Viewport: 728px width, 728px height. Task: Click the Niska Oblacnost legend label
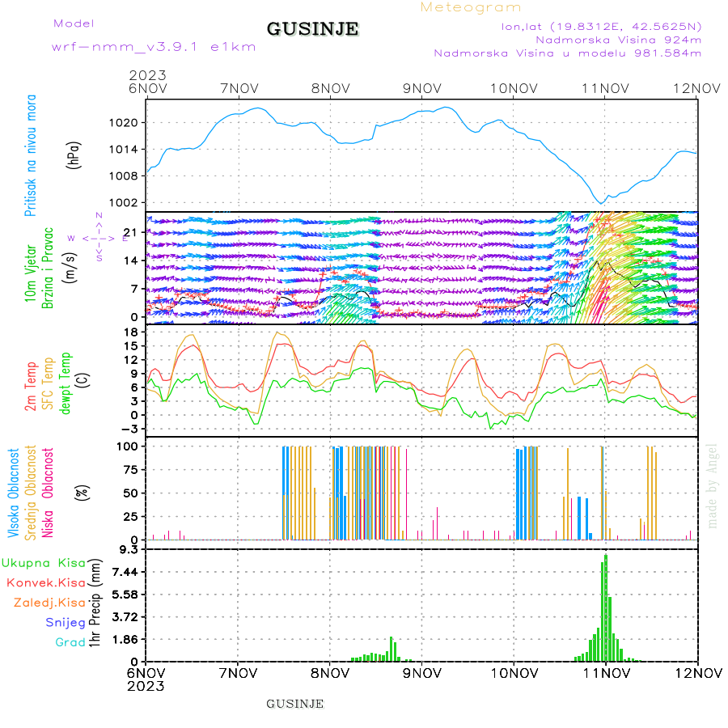(48, 493)
